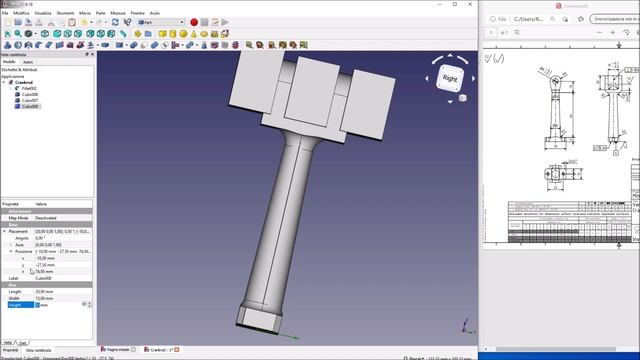Click the Length value 20,00 mm
The width and height of the screenshot is (640, 360).
44,292
